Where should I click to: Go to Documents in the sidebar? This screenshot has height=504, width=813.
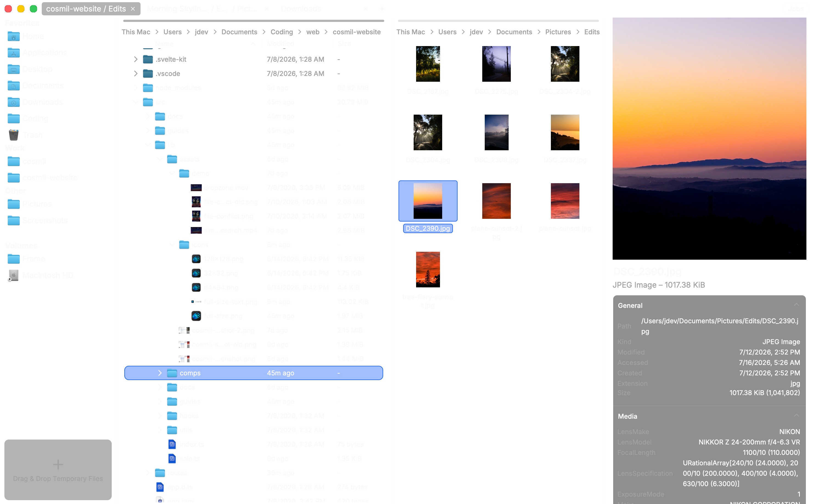[x=35, y=85]
